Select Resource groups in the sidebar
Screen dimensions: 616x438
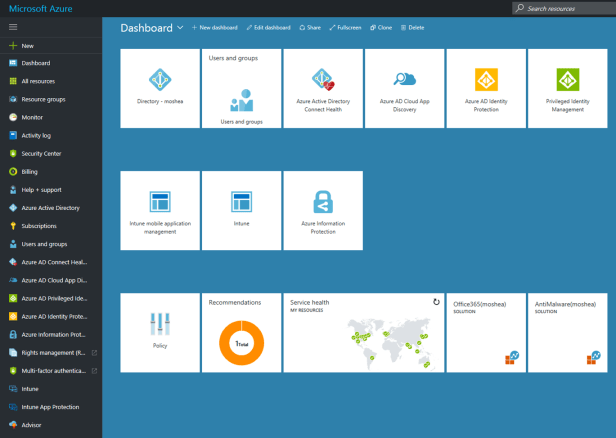pyautogui.click(x=44, y=99)
